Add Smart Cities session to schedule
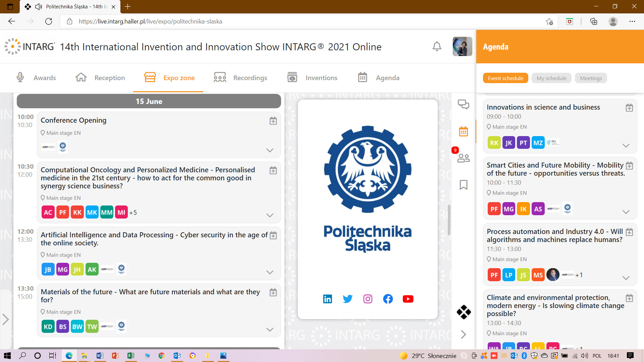The height and width of the screenshot is (362, 644). pos(629,166)
